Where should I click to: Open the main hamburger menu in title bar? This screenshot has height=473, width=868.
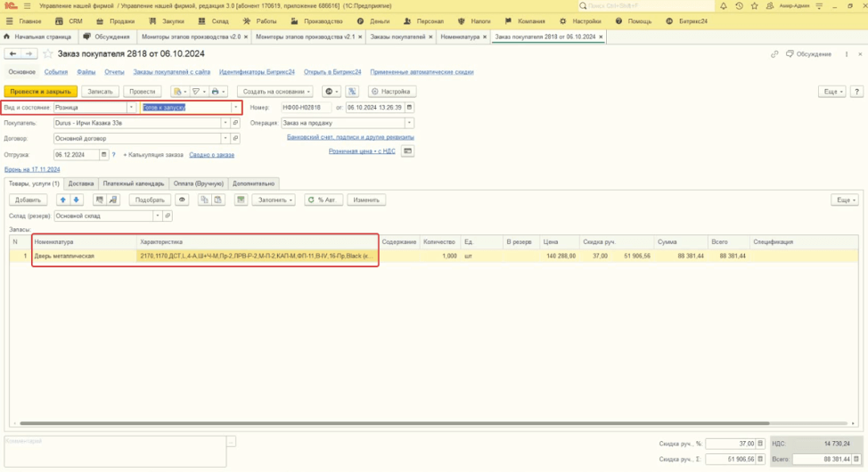pyautogui.click(x=27, y=6)
